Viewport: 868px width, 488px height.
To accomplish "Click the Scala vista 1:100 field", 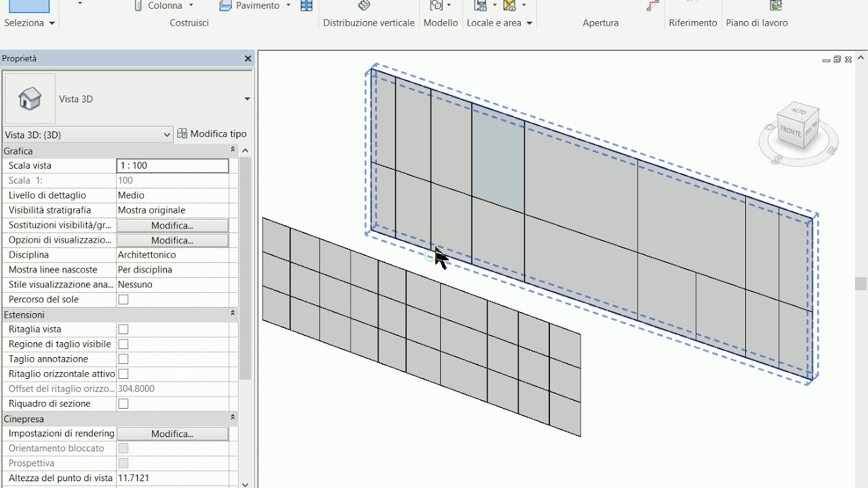I will click(172, 165).
